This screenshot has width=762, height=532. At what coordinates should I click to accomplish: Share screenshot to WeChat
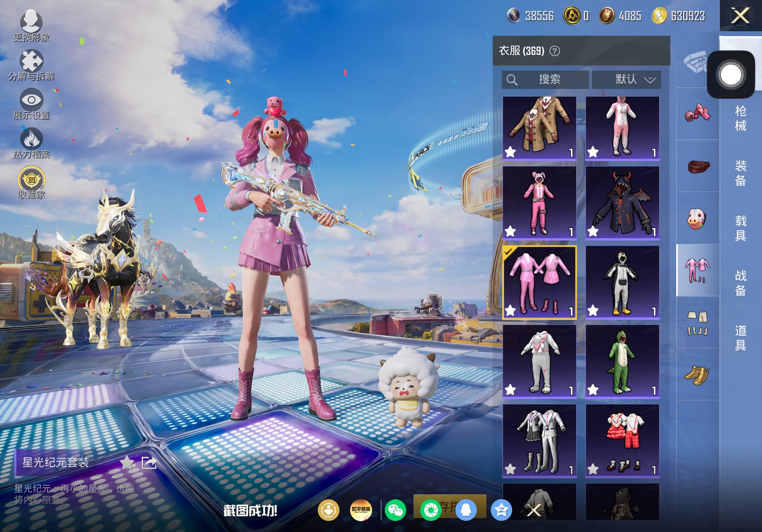click(x=396, y=510)
